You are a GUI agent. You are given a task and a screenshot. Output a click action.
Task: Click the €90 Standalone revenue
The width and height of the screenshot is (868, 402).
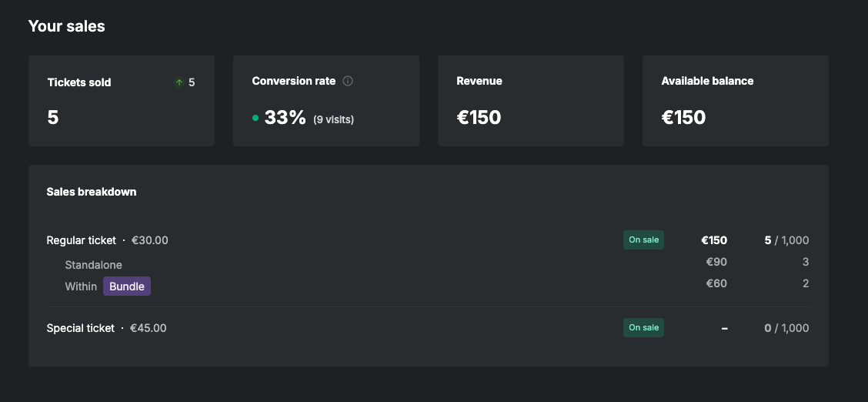(716, 262)
